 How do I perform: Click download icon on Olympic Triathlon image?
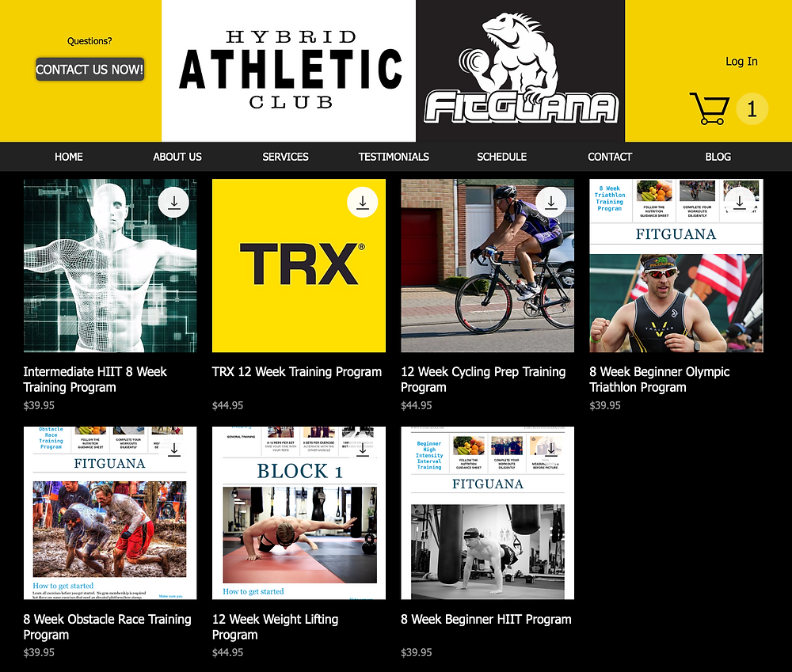click(740, 203)
